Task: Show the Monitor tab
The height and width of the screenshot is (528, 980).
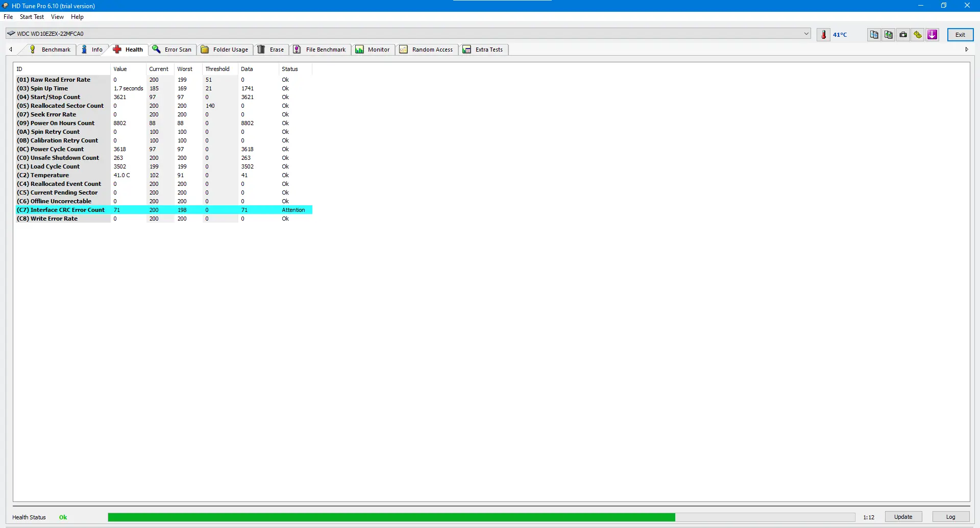Action: [373, 50]
